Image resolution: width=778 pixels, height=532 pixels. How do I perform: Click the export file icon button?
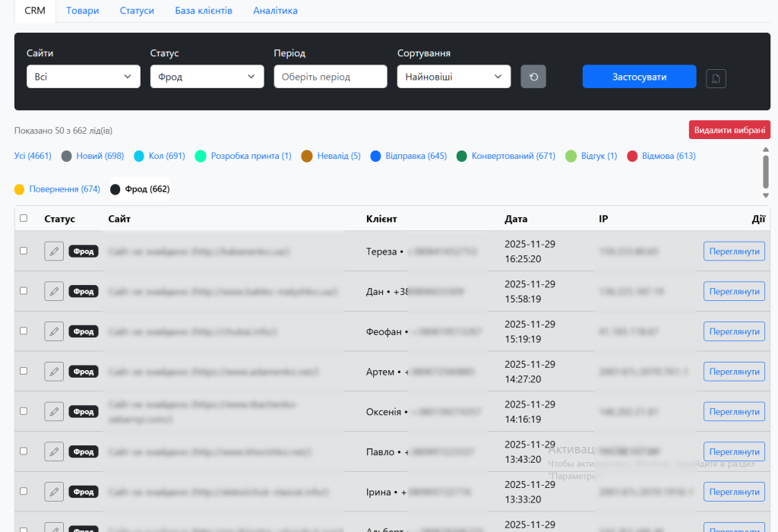point(716,78)
